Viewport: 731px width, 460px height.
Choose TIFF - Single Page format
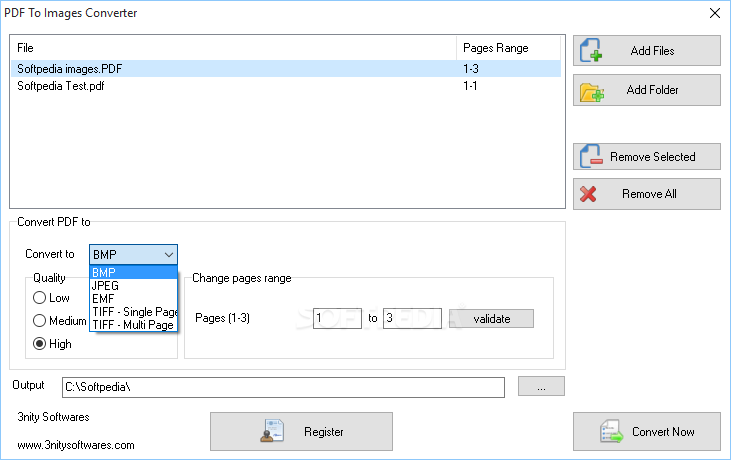[x=133, y=311]
